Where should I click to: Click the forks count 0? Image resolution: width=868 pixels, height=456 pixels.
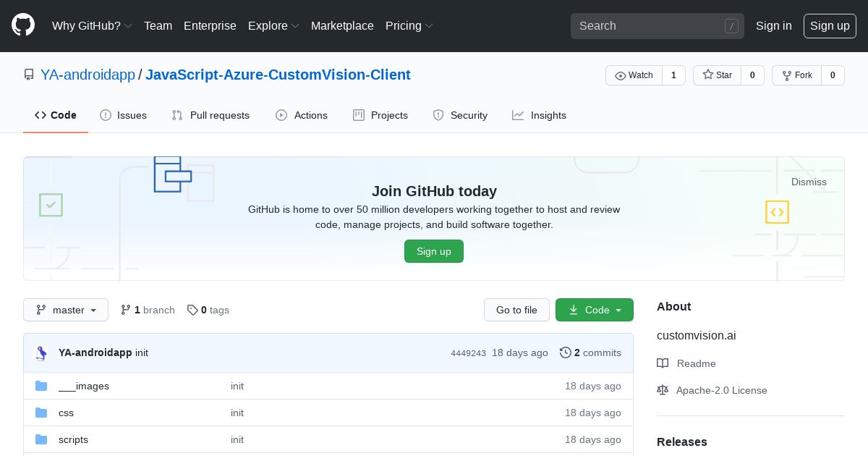click(x=833, y=75)
